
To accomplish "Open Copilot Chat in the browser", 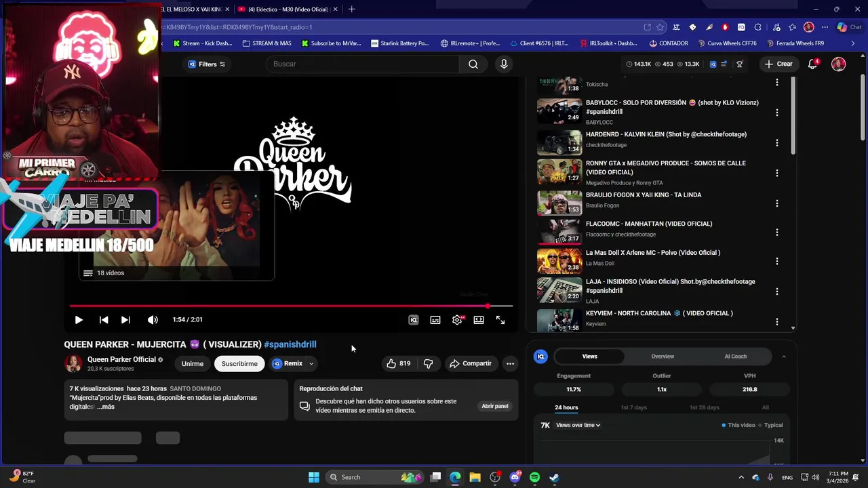I will pyautogui.click(x=849, y=27).
